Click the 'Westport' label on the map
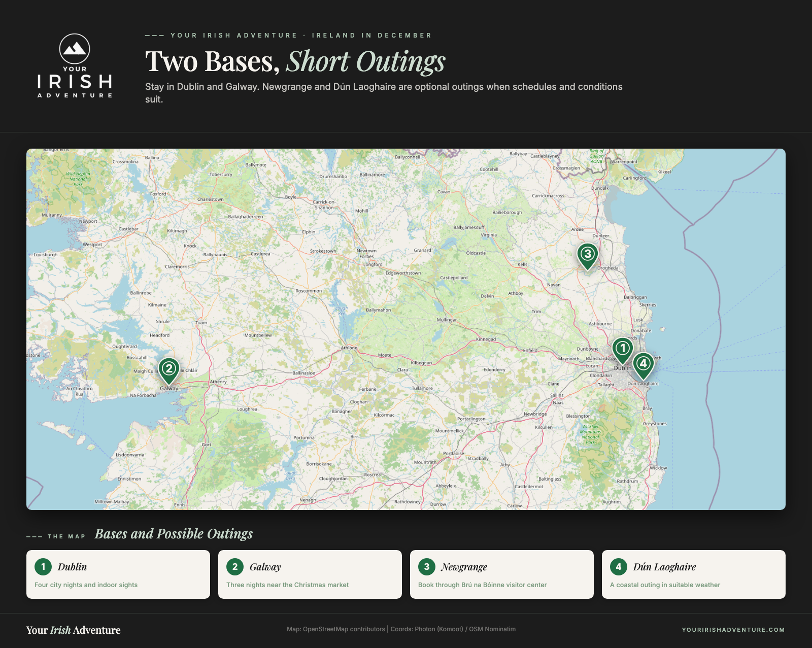 tap(92, 245)
